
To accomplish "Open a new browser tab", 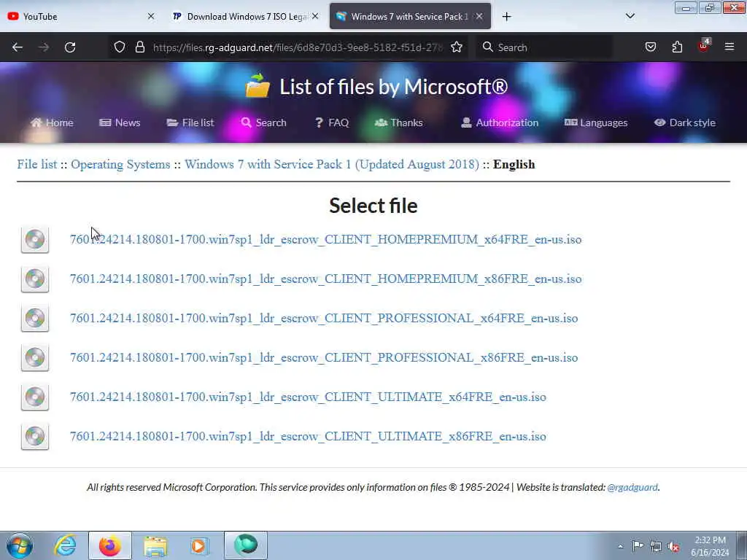I will point(506,17).
